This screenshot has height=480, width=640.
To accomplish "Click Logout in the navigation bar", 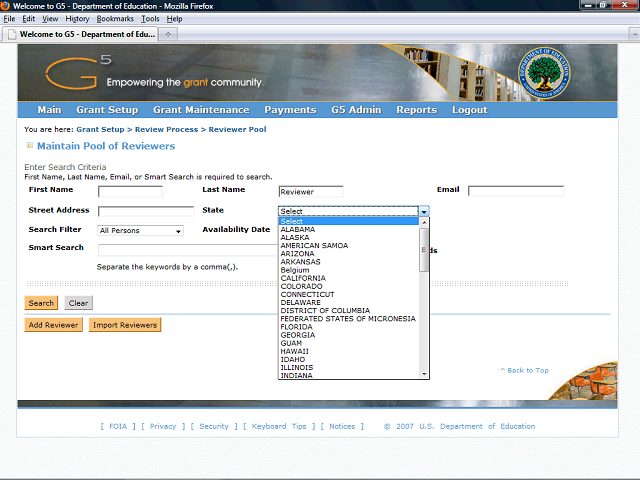I will 470,110.
